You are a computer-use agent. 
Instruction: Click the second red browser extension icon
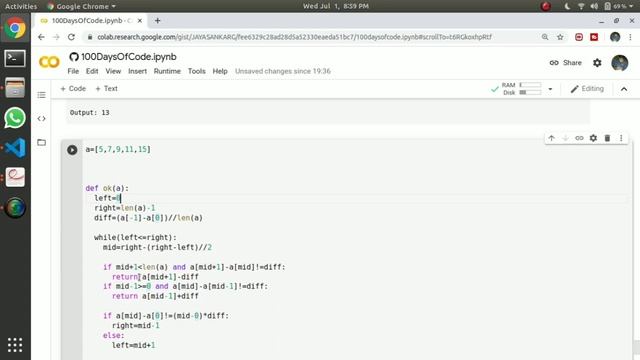tap(594, 37)
